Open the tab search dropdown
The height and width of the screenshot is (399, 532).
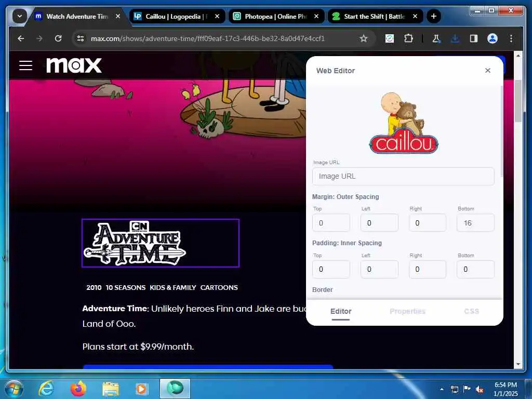pyautogui.click(x=20, y=16)
